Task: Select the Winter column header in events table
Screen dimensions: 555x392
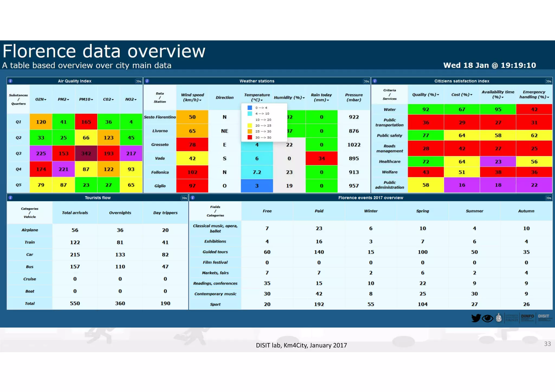Action: 371,211
